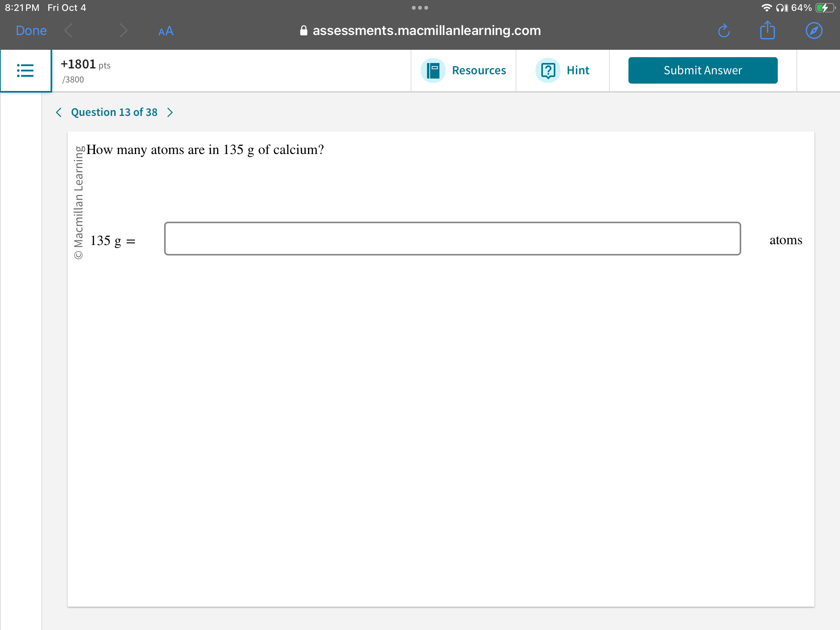The image size is (840, 630).
Task: Tap Done to close the browser
Action: (31, 31)
